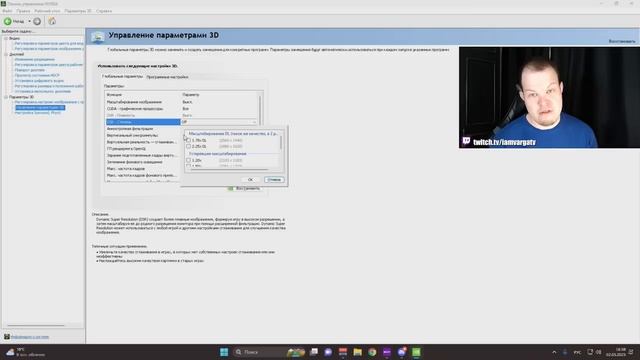Viewport: 640px width, 360px height.
Task: Select Просмотр состояния HDCP tree item
Action: (37, 76)
